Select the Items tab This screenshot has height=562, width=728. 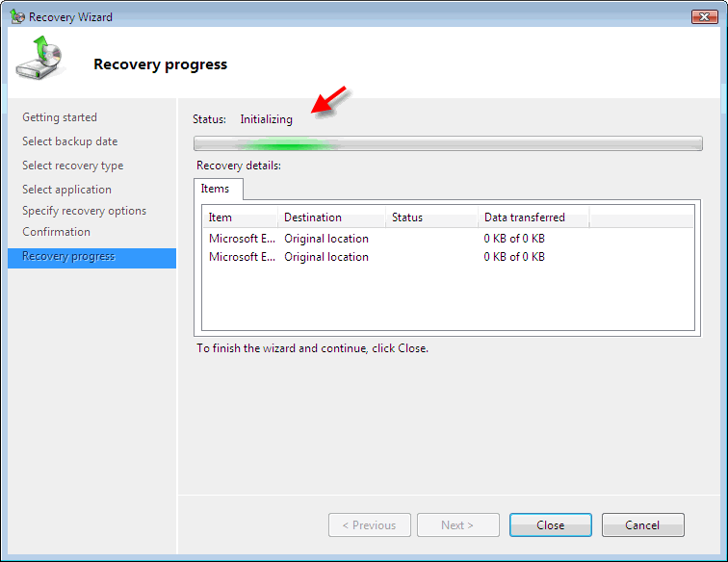tap(219, 189)
